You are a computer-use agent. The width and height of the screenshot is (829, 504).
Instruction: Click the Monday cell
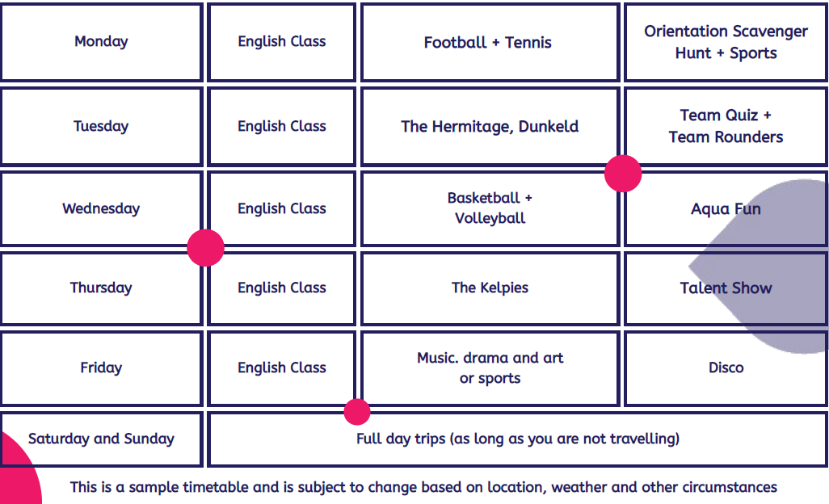click(101, 42)
